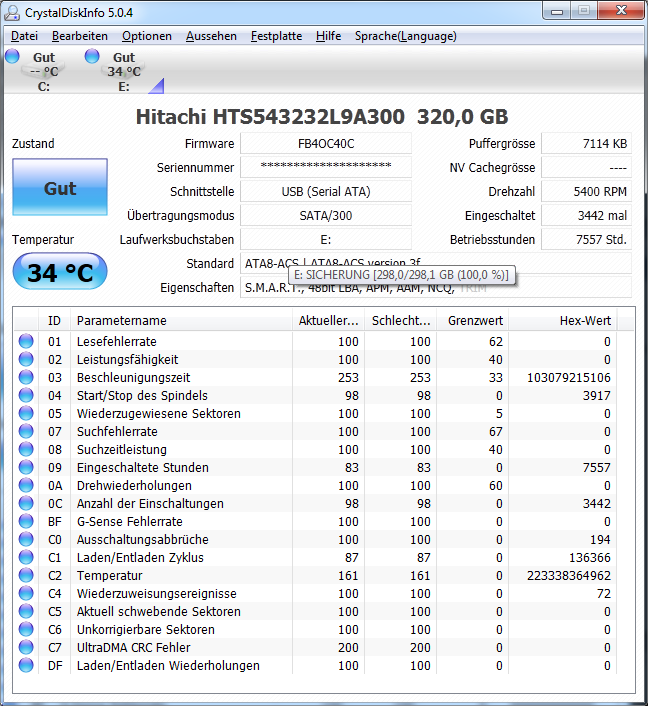
Task: Select drive C: in the disk bar
Action: pos(44,72)
